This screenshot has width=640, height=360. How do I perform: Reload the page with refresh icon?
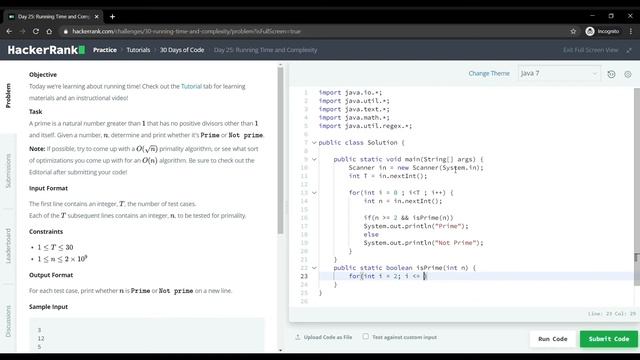point(36,31)
